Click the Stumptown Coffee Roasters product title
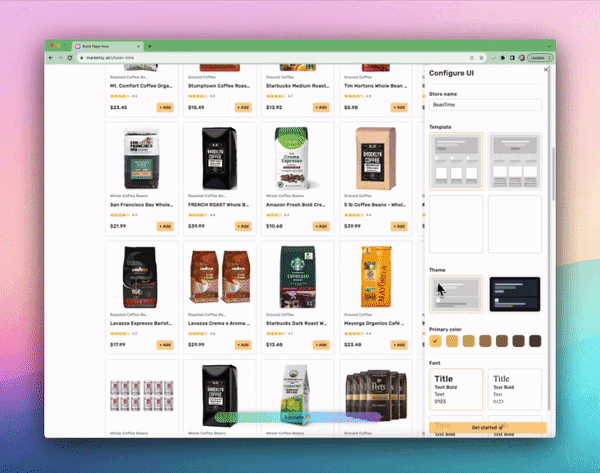The height and width of the screenshot is (473, 600). pos(219,86)
